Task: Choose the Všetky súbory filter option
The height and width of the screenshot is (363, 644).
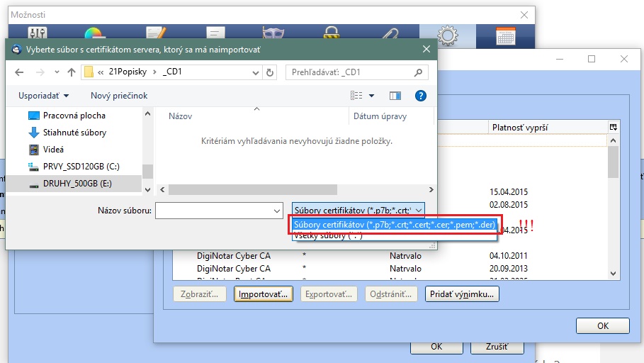Action: tap(395, 235)
